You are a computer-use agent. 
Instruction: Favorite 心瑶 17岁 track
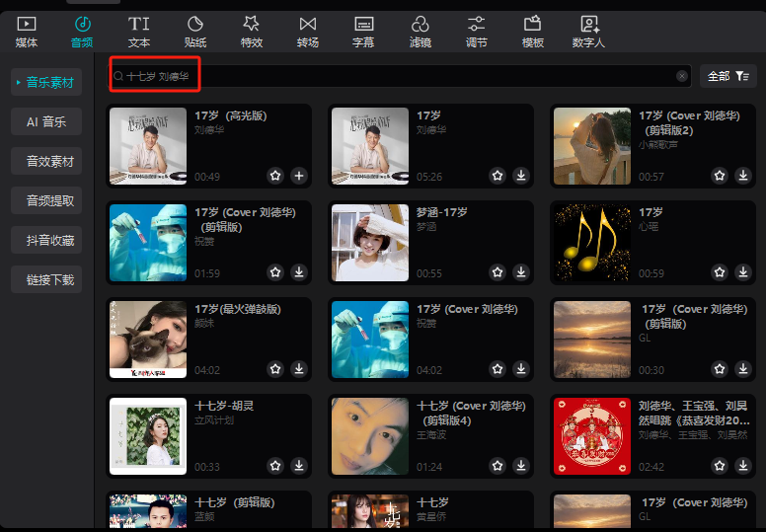coord(720,272)
